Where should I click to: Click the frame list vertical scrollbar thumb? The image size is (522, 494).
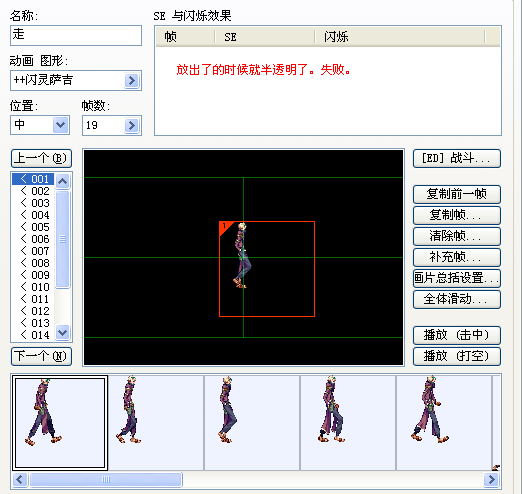pyautogui.click(x=63, y=239)
